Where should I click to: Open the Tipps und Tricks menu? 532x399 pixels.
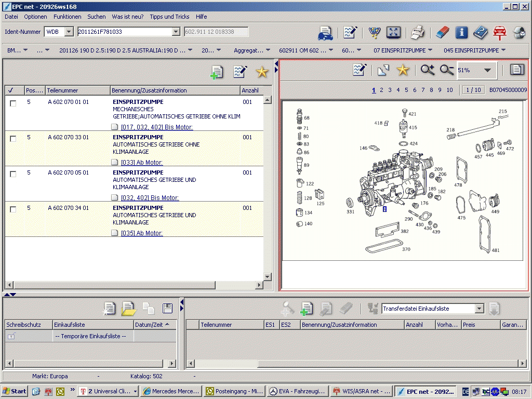point(169,17)
